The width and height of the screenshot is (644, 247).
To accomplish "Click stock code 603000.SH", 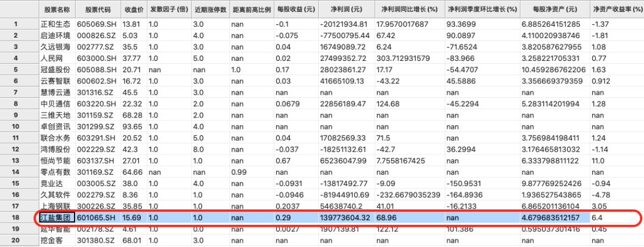I will 98,57.
